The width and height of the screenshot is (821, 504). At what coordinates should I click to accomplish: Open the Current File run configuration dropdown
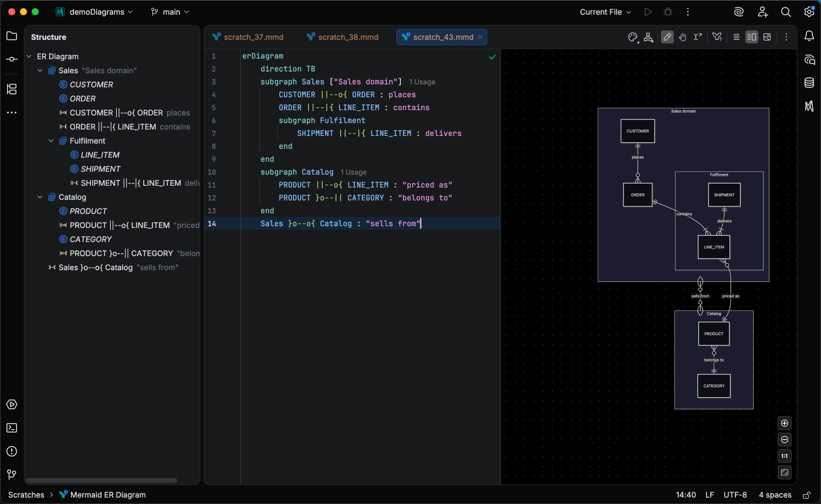pyautogui.click(x=606, y=12)
